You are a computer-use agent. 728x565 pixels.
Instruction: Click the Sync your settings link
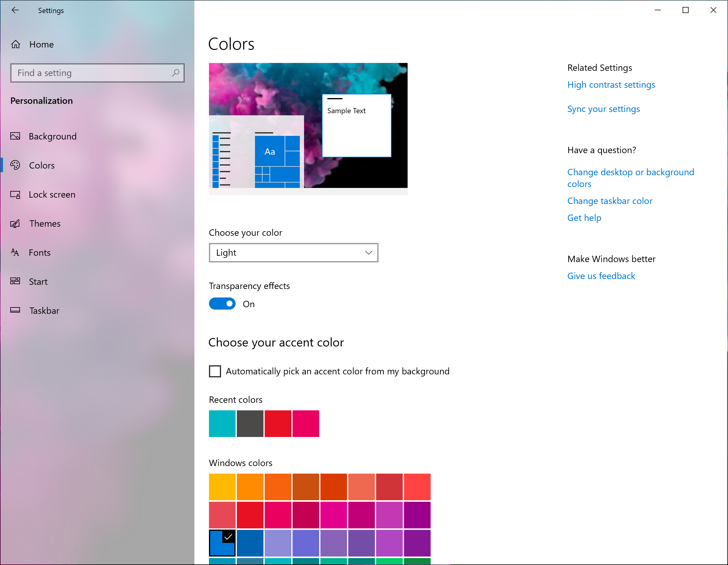[603, 108]
